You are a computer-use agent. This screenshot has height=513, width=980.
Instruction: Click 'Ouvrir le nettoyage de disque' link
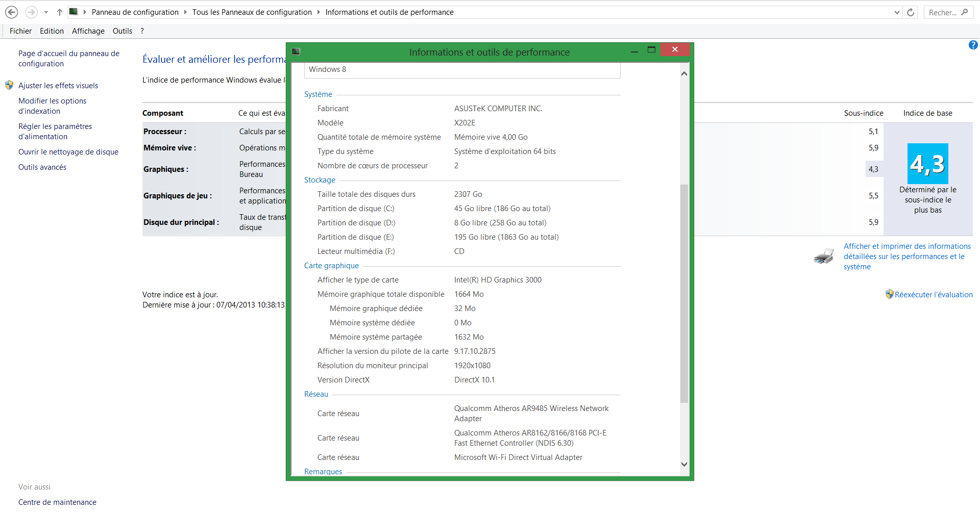point(68,152)
